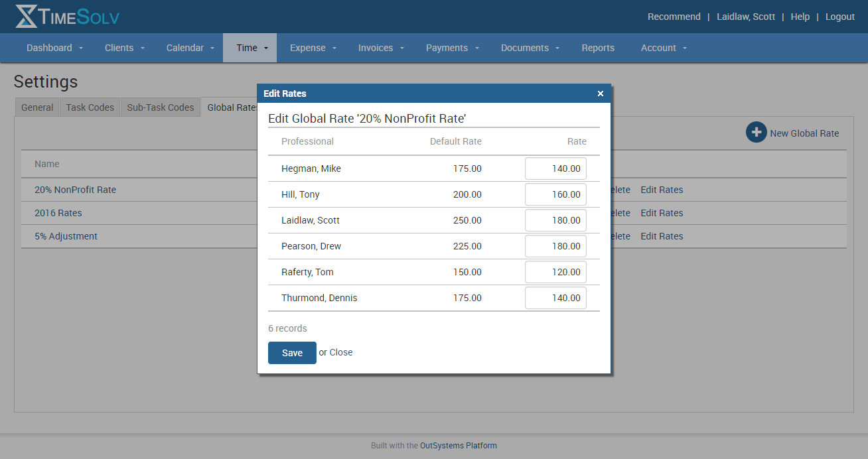Viewport: 868px width, 459px height.
Task: Open the Account dropdown arrow
Action: pyautogui.click(x=684, y=48)
